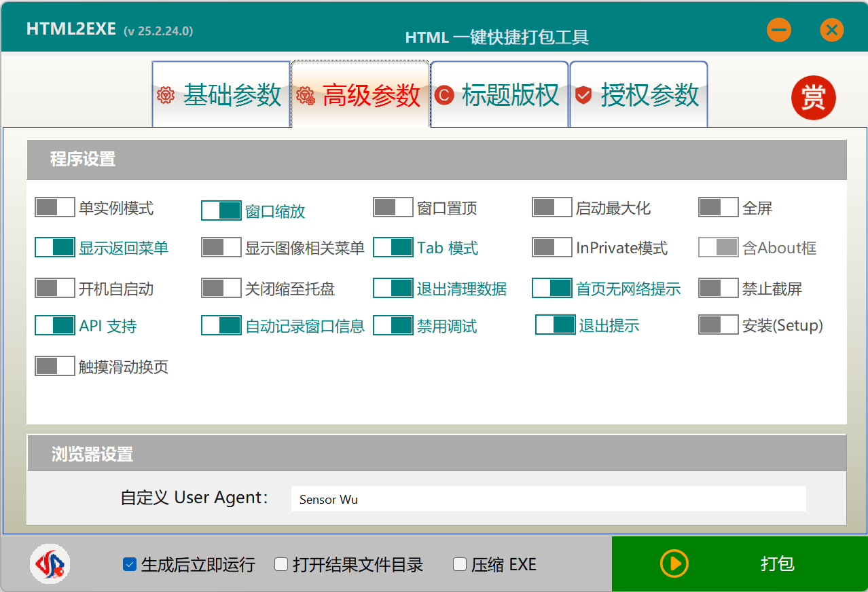
Task: Toggle the 含About框 switch
Action: pyautogui.click(x=718, y=247)
